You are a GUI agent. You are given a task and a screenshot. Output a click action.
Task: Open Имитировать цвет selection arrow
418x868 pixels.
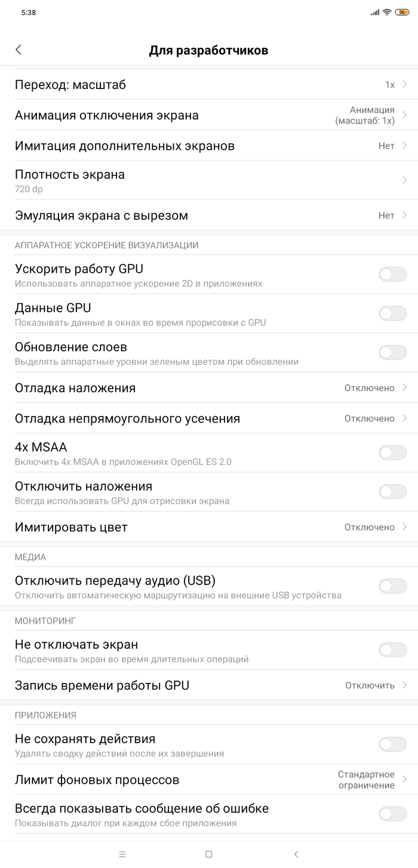(x=404, y=527)
